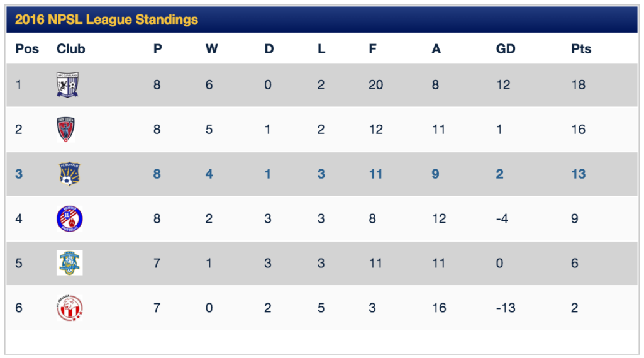
Task: Click the Pos column header
Action: (x=27, y=49)
